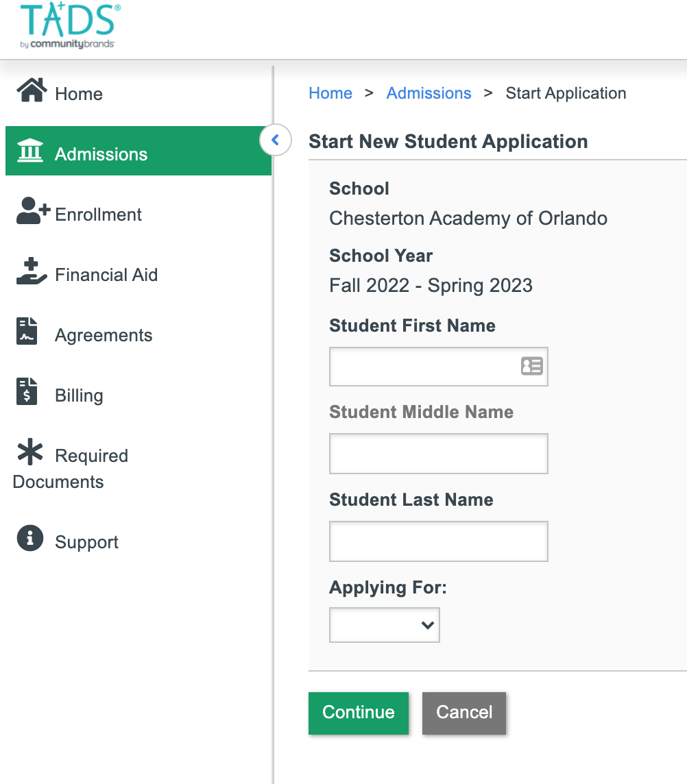
Task: Click the TADS logo
Action: [70, 25]
